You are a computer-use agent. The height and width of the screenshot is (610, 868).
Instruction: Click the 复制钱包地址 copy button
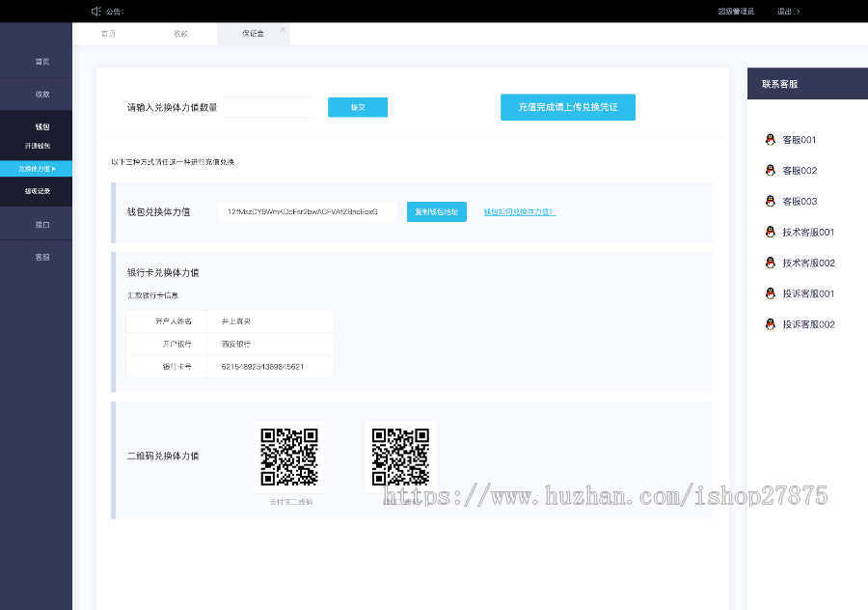[436, 211]
